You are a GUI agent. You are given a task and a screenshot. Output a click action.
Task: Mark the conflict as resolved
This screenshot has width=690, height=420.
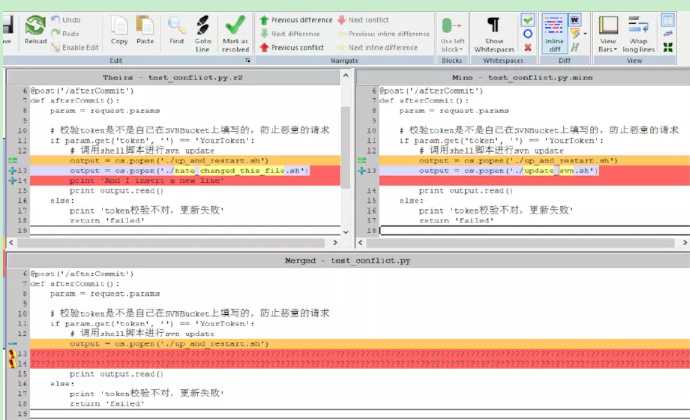235,34
